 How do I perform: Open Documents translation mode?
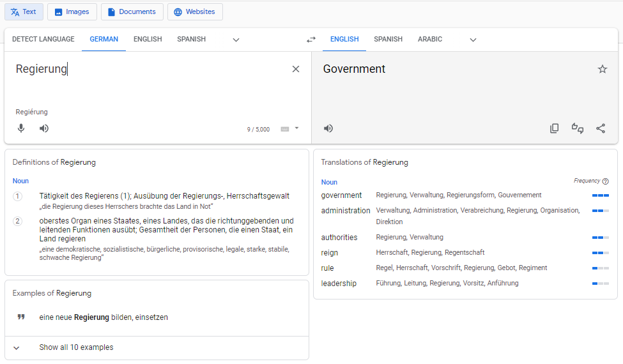tap(132, 12)
